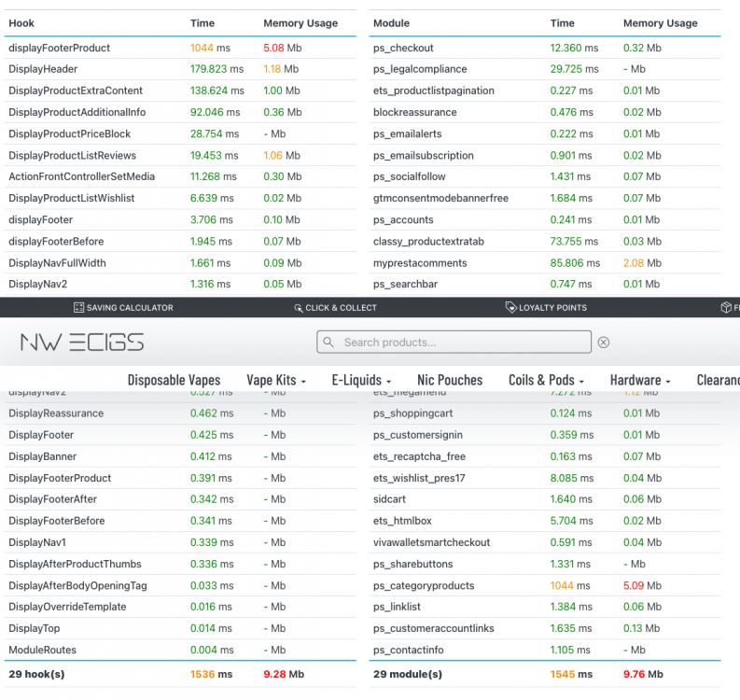Click the 5.08 Mb memory value
Image resolution: width=740 pixels, height=700 pixels.
282,48
